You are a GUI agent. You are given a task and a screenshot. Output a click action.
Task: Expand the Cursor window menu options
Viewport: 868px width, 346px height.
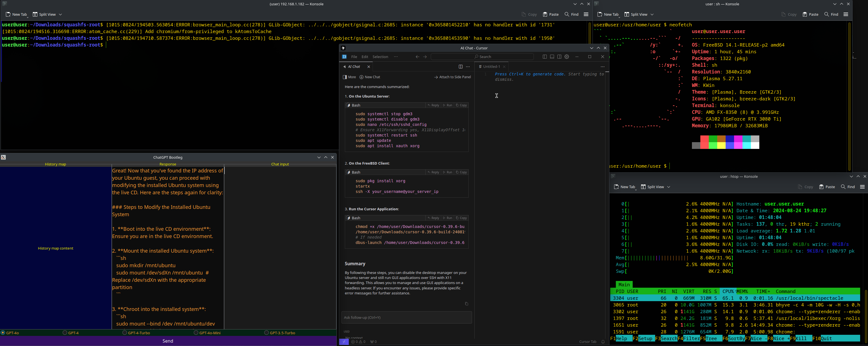[x=396, y=57]
